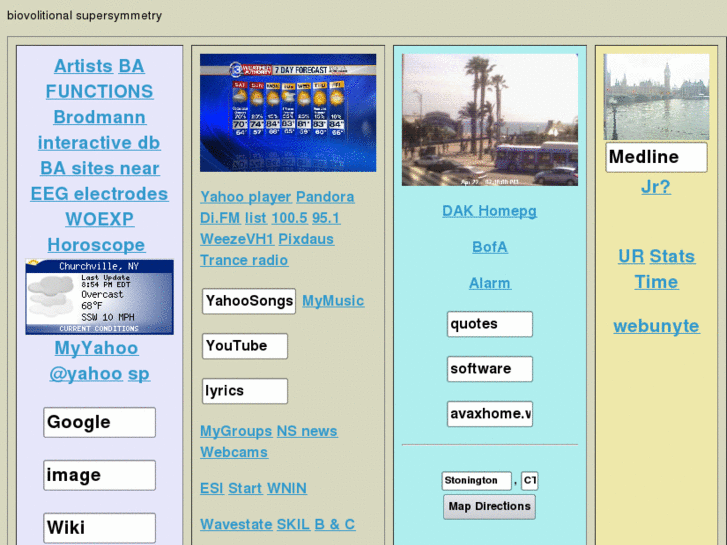Open the London Parliament webcam image
This screenshot has width=727, height=545.
(656, 96)
